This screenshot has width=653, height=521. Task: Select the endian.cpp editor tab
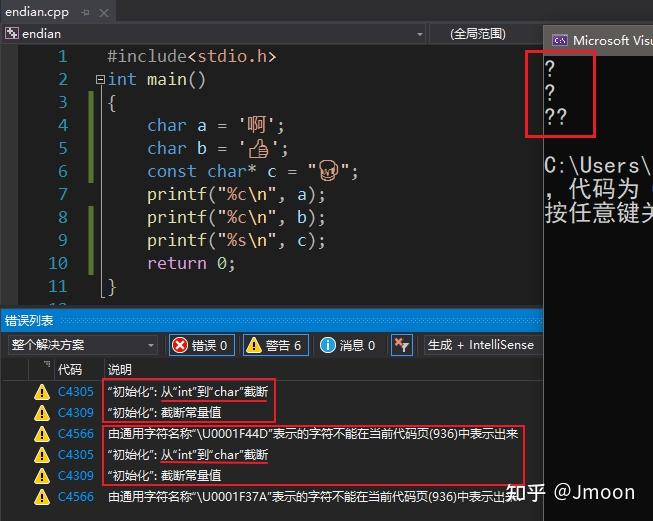tap(37, 12)
